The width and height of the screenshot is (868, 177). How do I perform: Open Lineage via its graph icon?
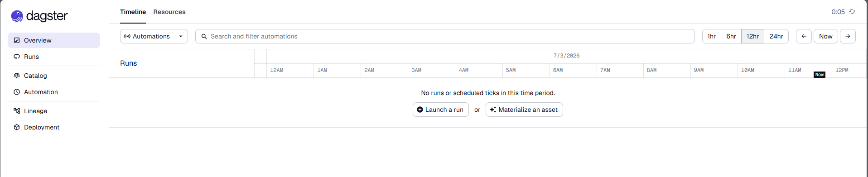(x=17, y=111)
